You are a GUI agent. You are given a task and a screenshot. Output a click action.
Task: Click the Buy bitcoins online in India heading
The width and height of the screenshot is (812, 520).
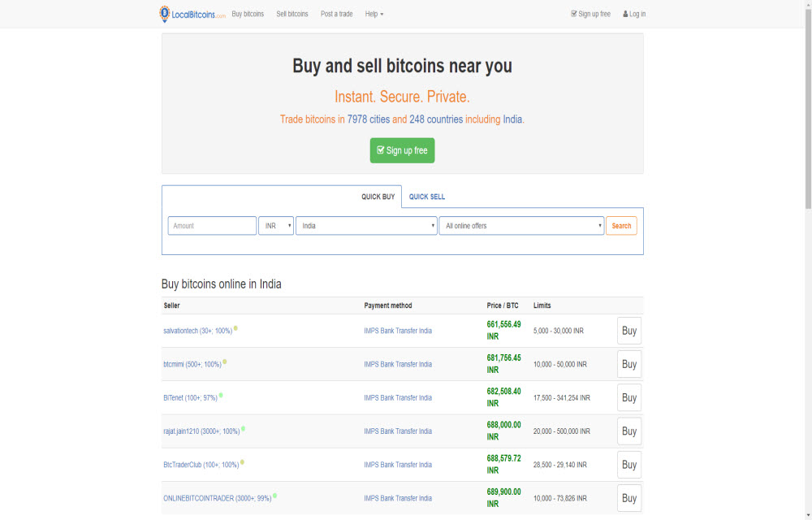click(x=221, y=284)
